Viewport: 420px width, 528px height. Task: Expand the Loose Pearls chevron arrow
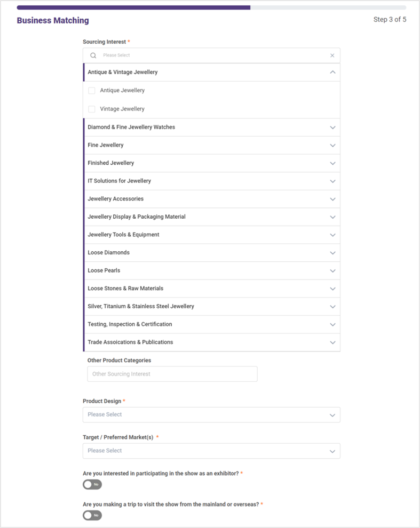point(332,271)
